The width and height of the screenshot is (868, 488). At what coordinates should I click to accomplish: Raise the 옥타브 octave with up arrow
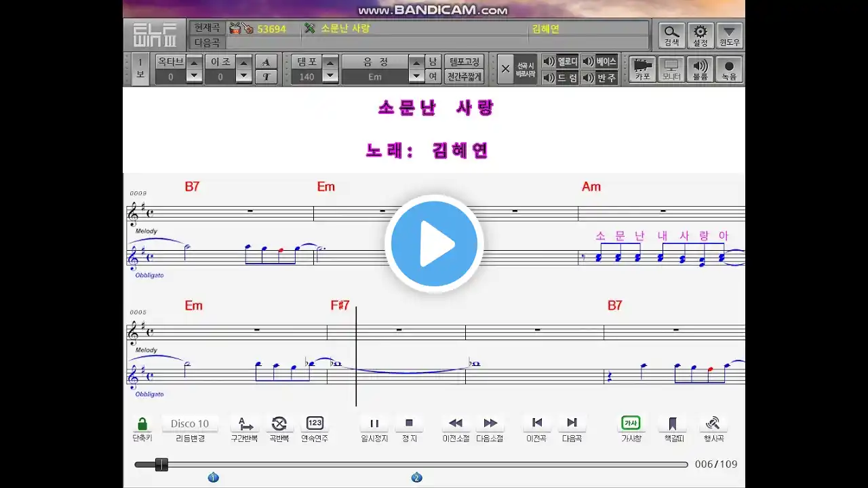pyautogui.click(x=194, y=62)
